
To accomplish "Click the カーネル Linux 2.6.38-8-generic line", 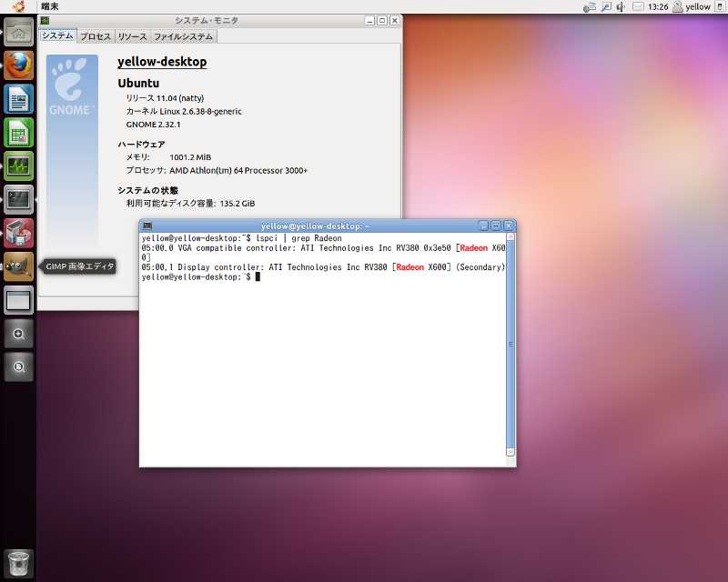I will pyautogui.click(x=184, y=111).
